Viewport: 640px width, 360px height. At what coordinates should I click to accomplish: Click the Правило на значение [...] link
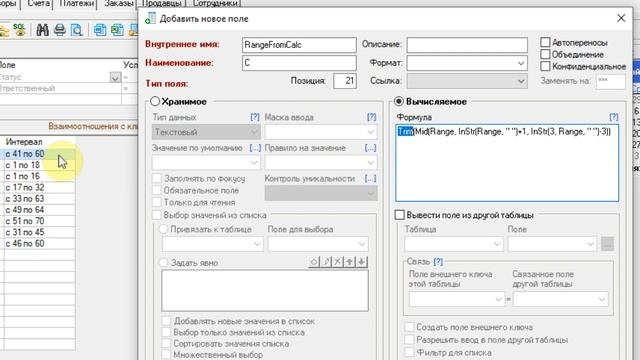pyautogui.click(x=370, y=148)
